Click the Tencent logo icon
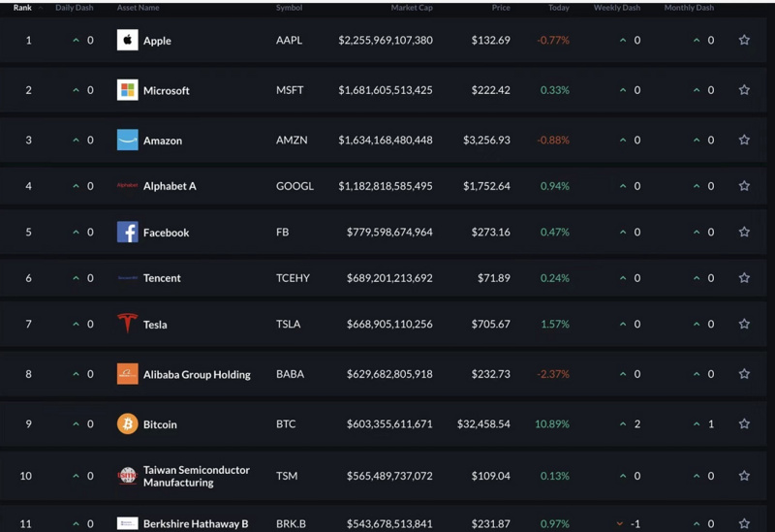Image resolution: width=775 pixels, height=532 pixels. 128,278
